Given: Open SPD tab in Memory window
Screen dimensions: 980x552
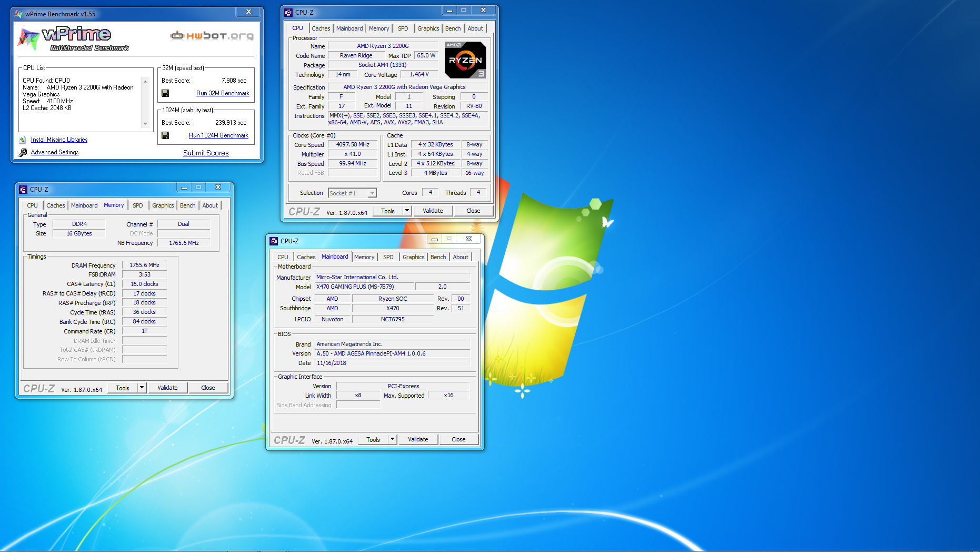Looking at the screenshot, I should 138,205.
